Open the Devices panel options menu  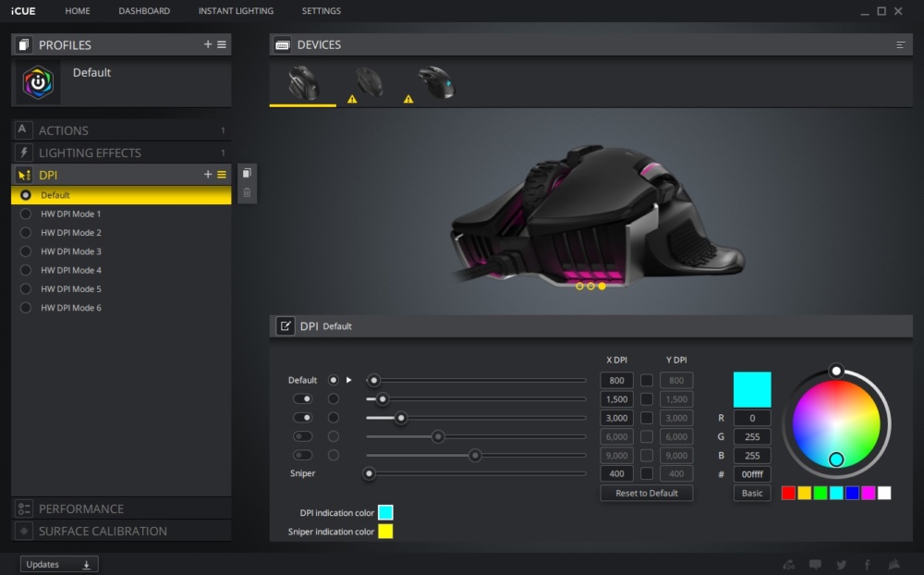pyautogui.click(x=900, y=44)
